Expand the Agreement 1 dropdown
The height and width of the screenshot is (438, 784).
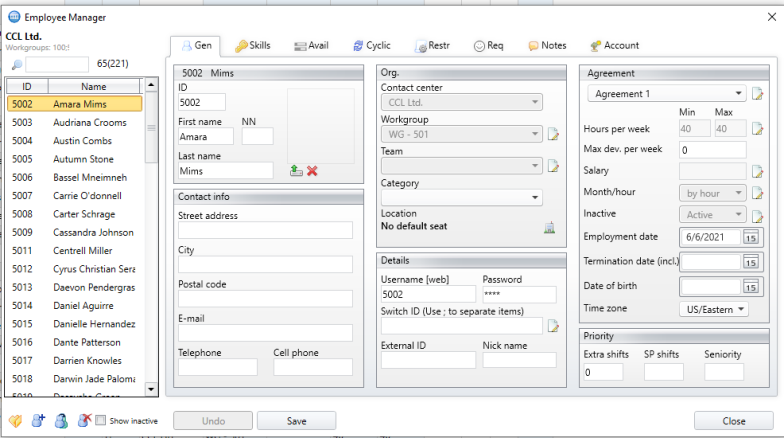pyautogui.click(x=667, y=94)
